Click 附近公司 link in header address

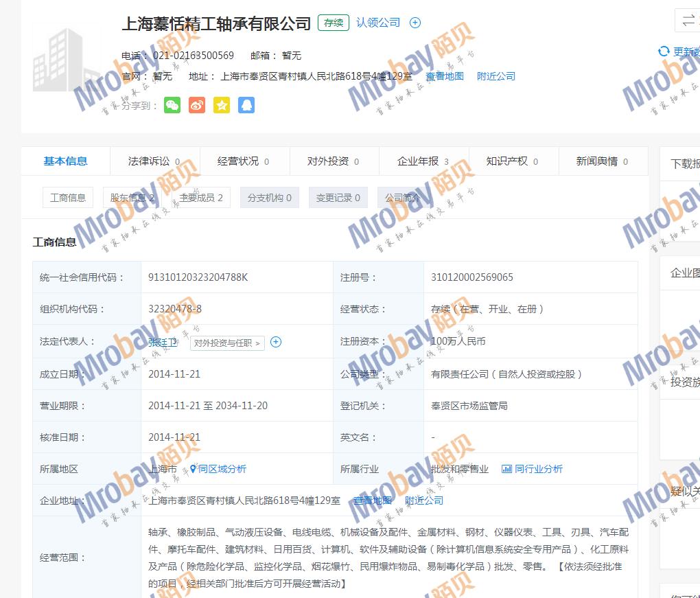(495, 76)
